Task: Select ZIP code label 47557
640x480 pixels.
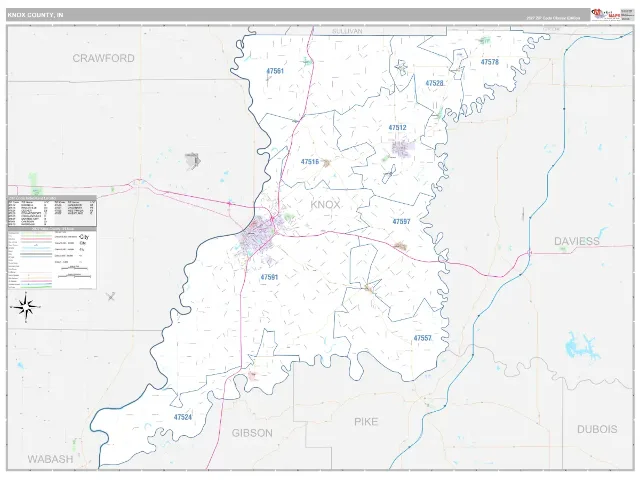Action: 422,338
